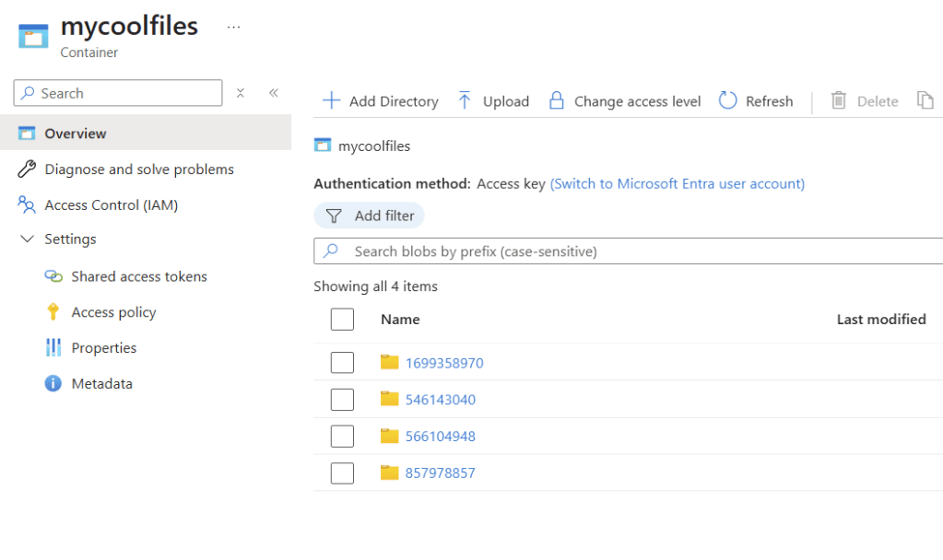
Task: Toggle the select-all checkbox in header
Action: [x=342, y=320]
